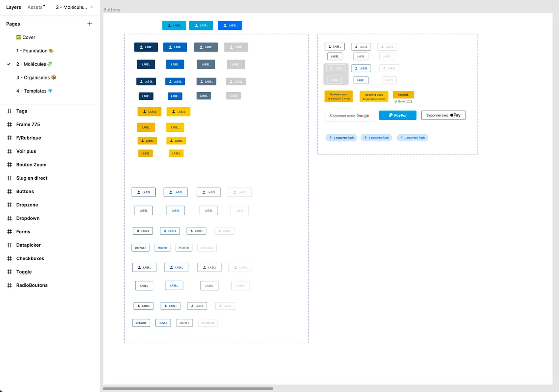559x392 pixels.
Task: Click the '24 février 2021' date text
Action: pos(403,101)
